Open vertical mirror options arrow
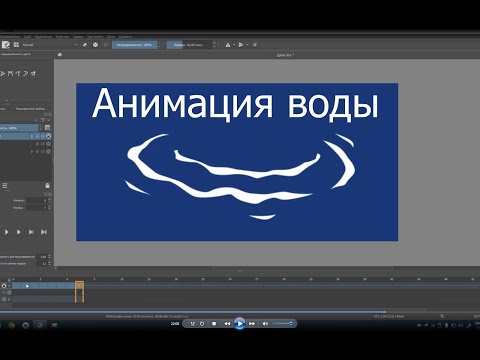The image size is (480, 360). point(247,45)
